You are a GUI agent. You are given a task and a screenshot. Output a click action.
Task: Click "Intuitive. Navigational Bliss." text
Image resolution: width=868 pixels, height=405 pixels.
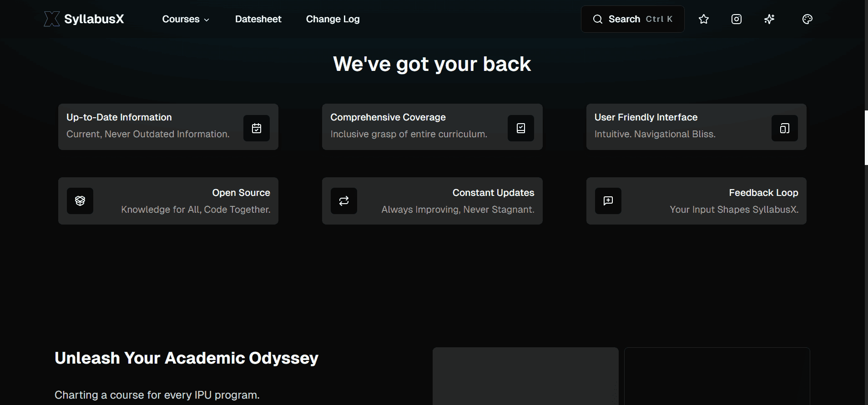[655, 134]
